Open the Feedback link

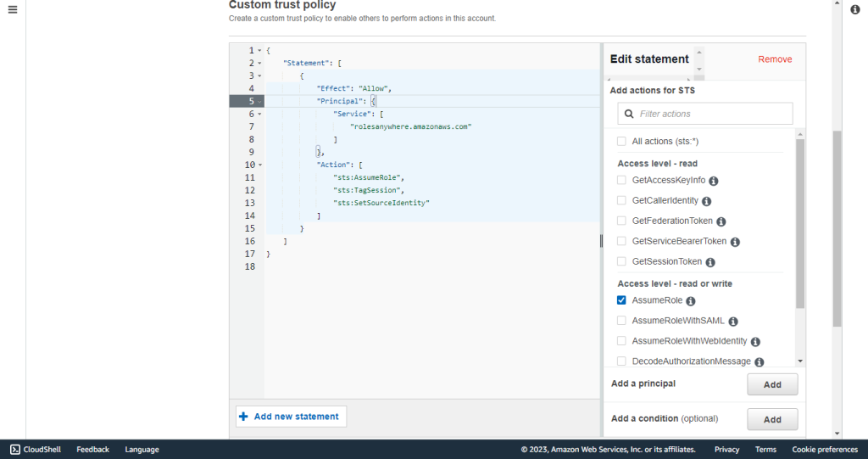(x=92, y=450)
